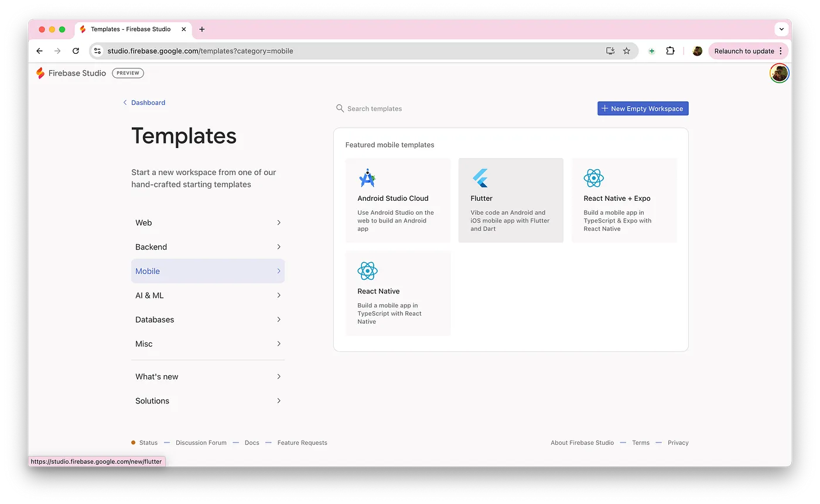Expand the Backend category chevron
The height and width of the screenshot is (504, 820).
click(279, 247)
